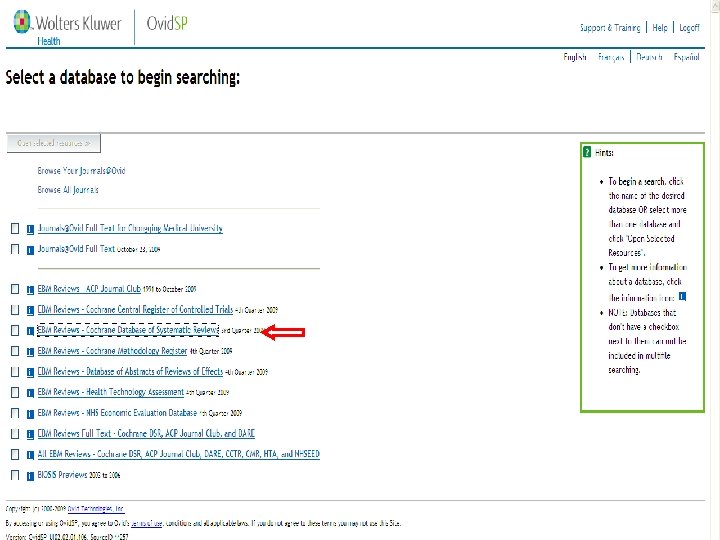This screenshot has height=540, width=720.
Task: Open info icon beside EBM Reviews Full Text
Action: pos(30,434)
